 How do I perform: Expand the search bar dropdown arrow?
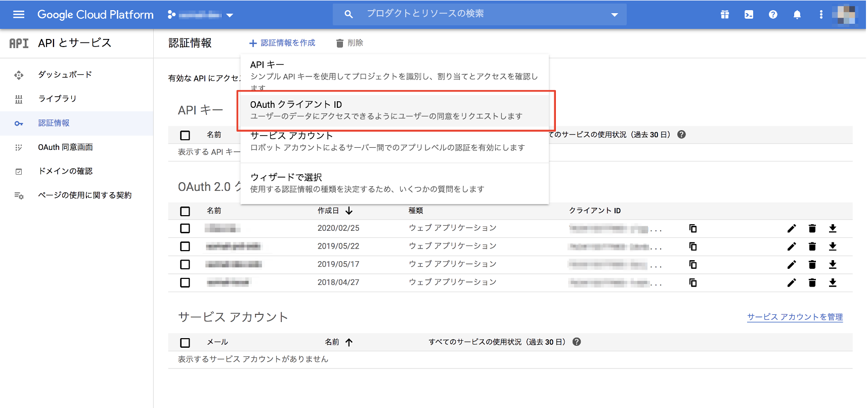(x=615, y=15)
